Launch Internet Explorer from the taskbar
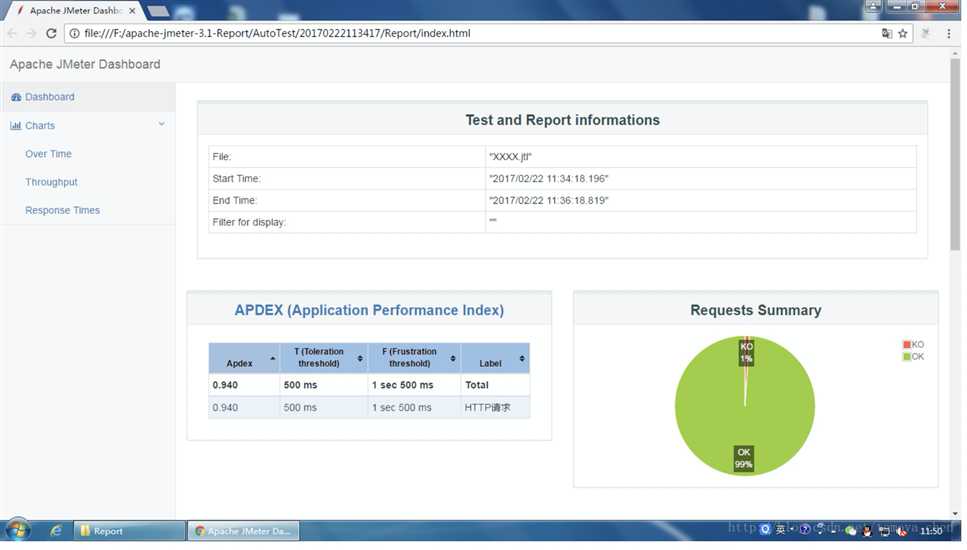Viewport: 967px width, 550px height. pyautogui.click(x=56, y=530)
